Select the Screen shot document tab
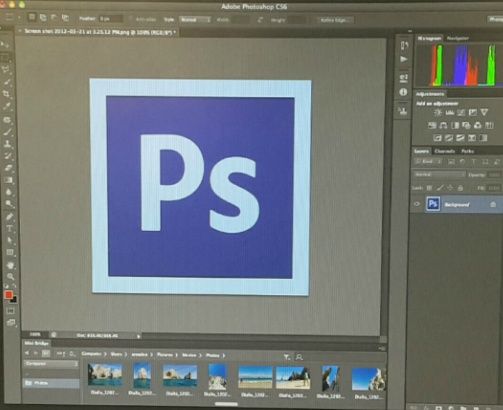 point(99,32)
